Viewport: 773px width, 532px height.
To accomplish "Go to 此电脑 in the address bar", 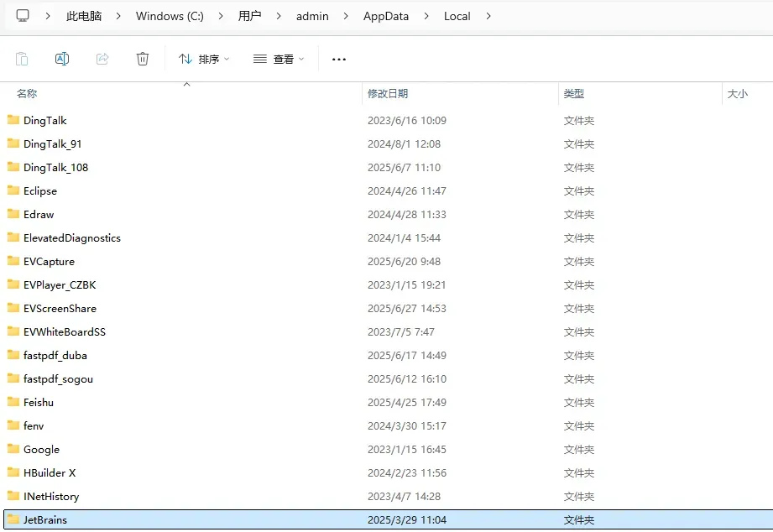I will coord(84,16).
